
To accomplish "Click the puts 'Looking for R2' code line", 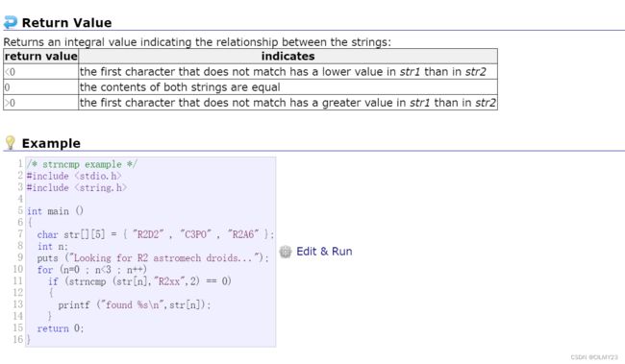I will pyautogui.click(x=153, y=258).
